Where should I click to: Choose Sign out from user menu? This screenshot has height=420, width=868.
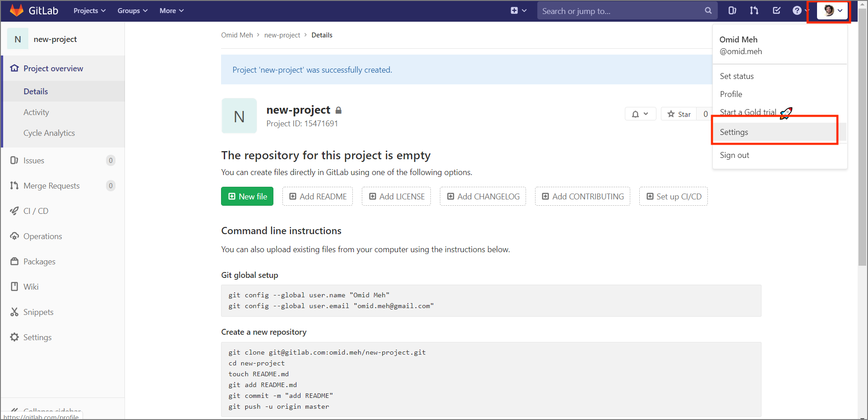[x=734, y=155]
